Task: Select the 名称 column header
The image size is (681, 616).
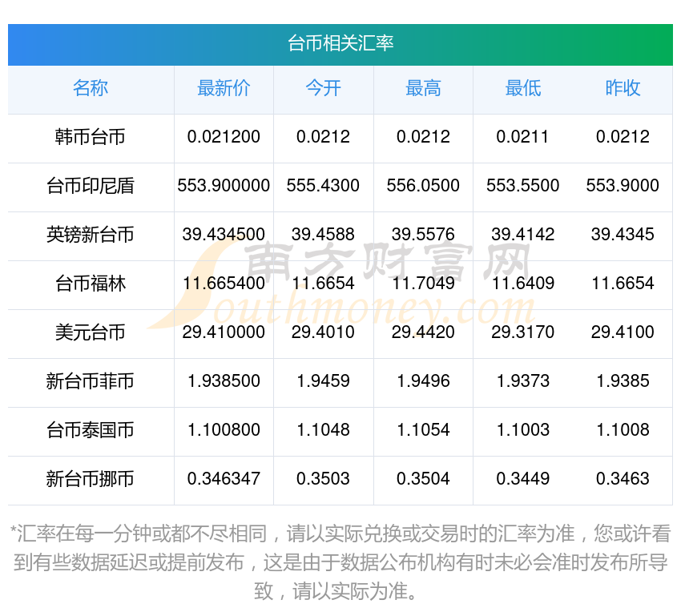Action: (91, 88)
